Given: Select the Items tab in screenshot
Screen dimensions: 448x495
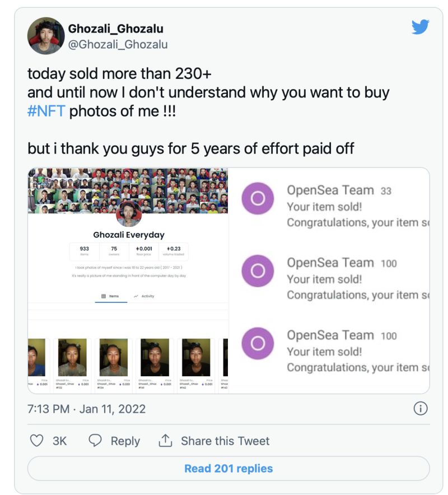Looking at the screenshot, I should point(110,296).
